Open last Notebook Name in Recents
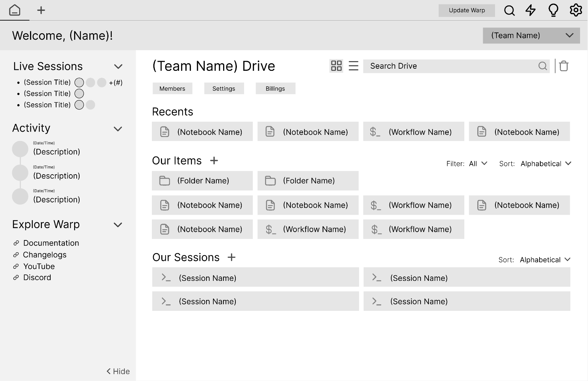Viewport: 588px width, 381px height. point(519,132)
